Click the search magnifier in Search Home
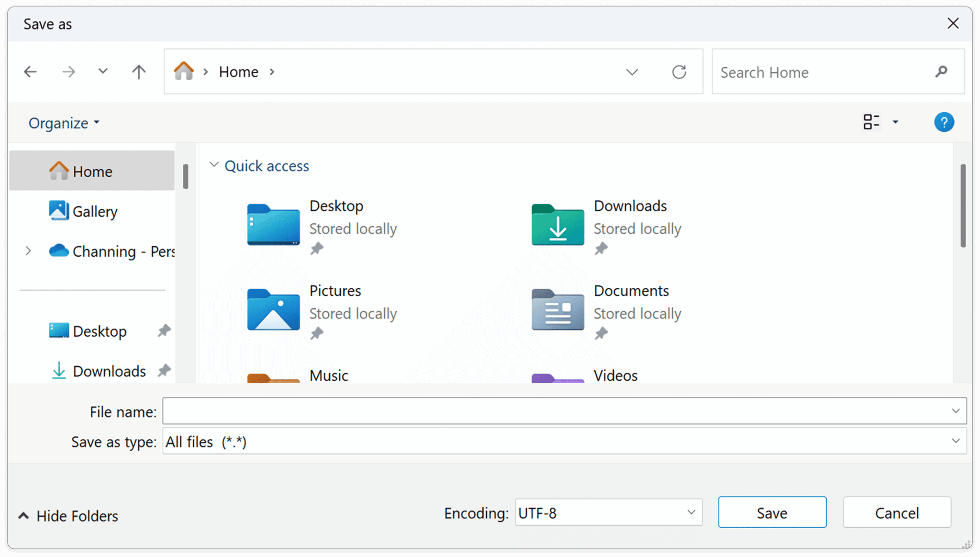This screenshot has width=980, height=557. coord(941,71)
